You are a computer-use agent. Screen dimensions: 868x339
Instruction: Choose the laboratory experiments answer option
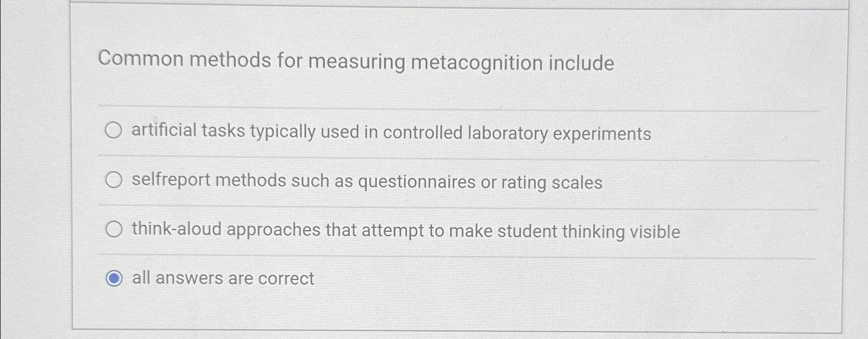(x=391, y=133)
